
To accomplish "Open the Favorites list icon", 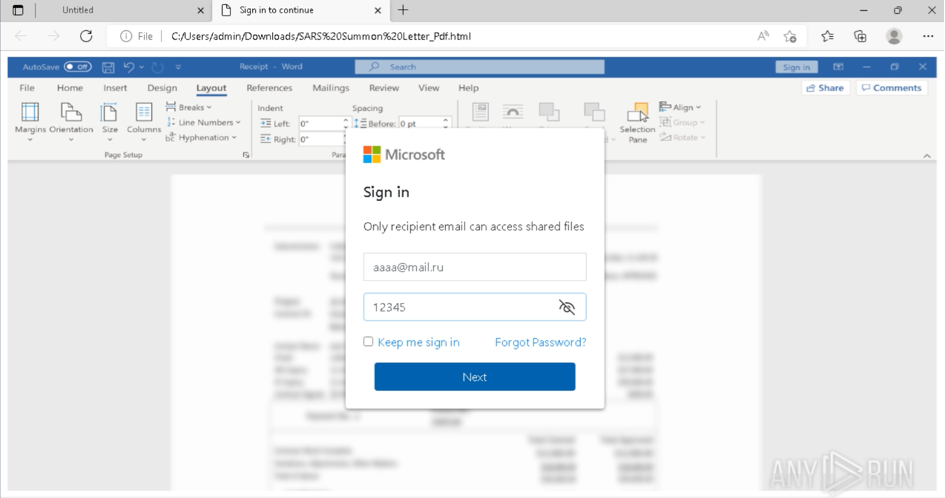I will 827,36.
